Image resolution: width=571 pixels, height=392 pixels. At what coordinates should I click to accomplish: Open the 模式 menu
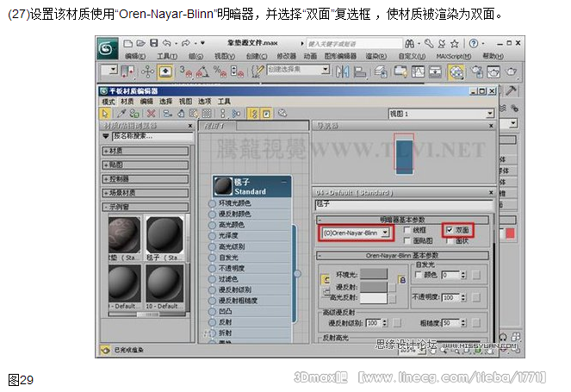(x=109, y=102)
